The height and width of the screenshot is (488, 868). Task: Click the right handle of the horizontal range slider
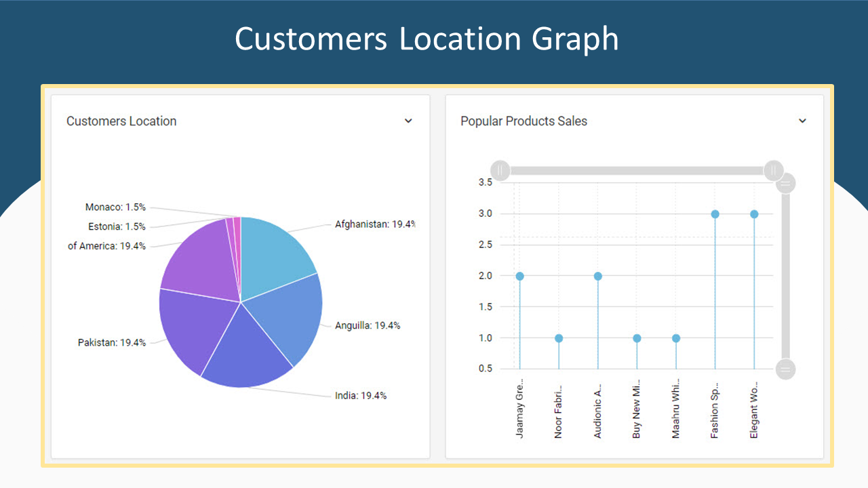click(x=774, y=170)
